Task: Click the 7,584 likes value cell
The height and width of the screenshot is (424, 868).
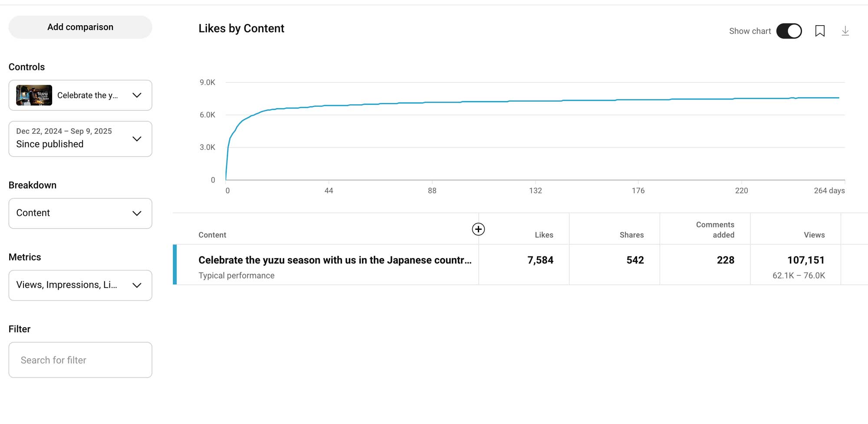Action: tap(540, 260)
